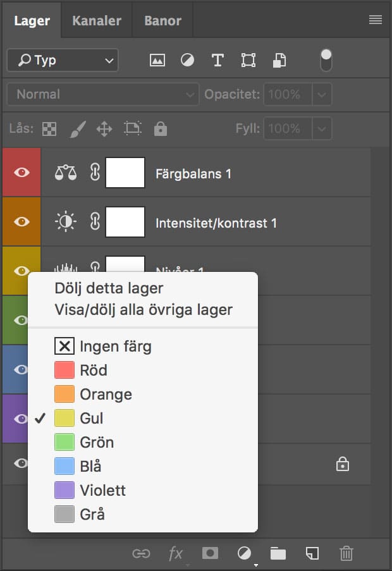This screenshot has width=392, height=571.
Task: Select the Färgbalans 1 layer mask thumbnail
Action: click(x=125, y=172)
